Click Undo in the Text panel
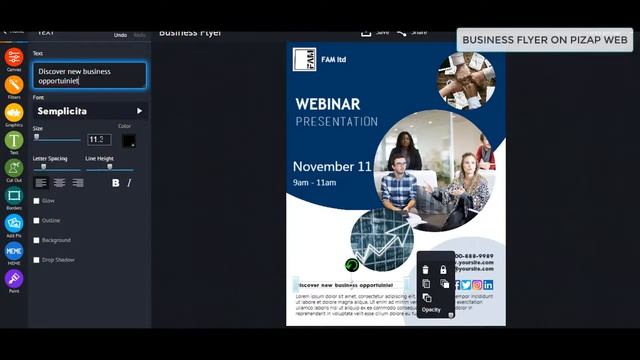This screenshot has height=360, width=640. [x=120, y=35]
